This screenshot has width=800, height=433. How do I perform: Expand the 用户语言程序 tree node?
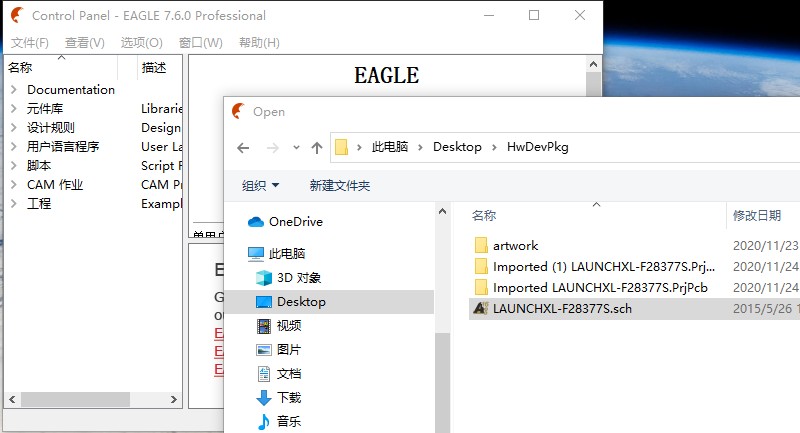[x=14, y=147]
